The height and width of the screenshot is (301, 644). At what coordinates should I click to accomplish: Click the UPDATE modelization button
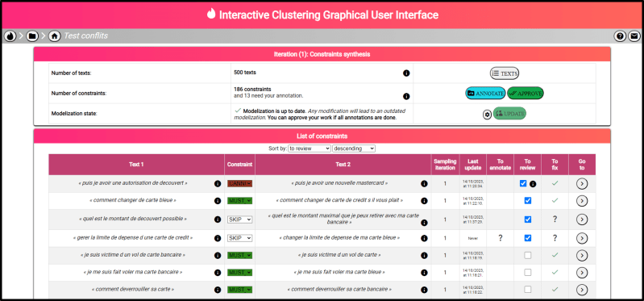click(x=509, y=114)
